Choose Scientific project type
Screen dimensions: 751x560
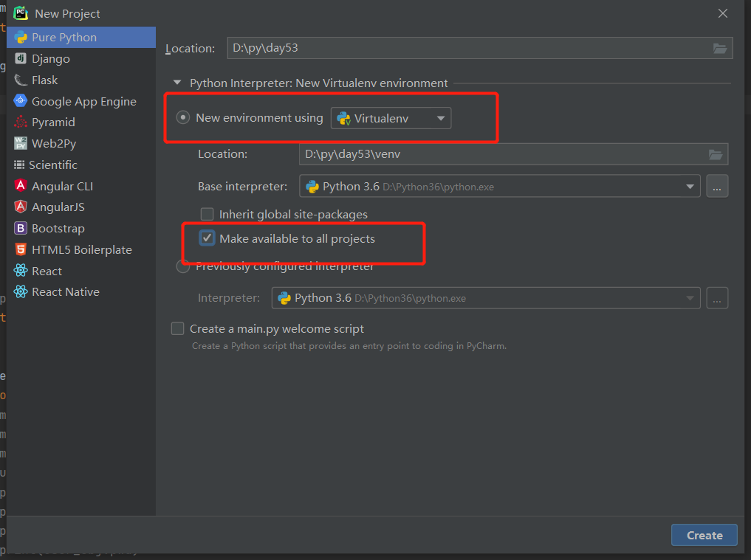click(x=53, y=165)
